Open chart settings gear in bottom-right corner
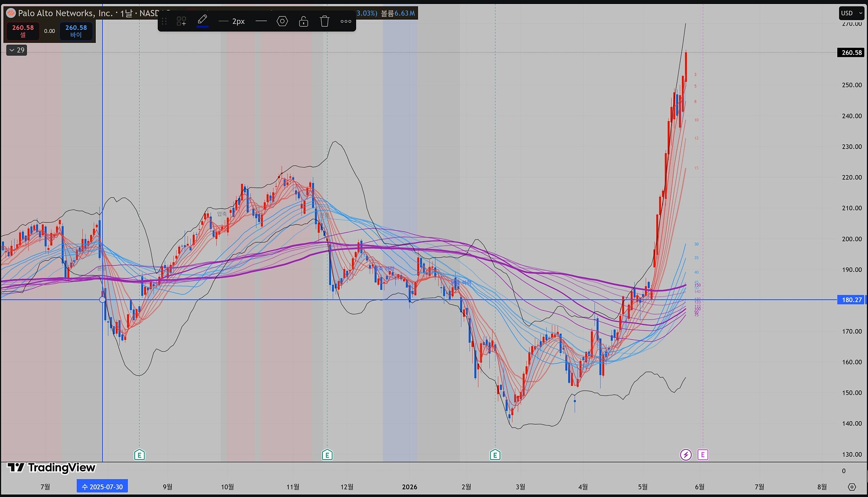The image size is (868, 497). pos(852,487)
